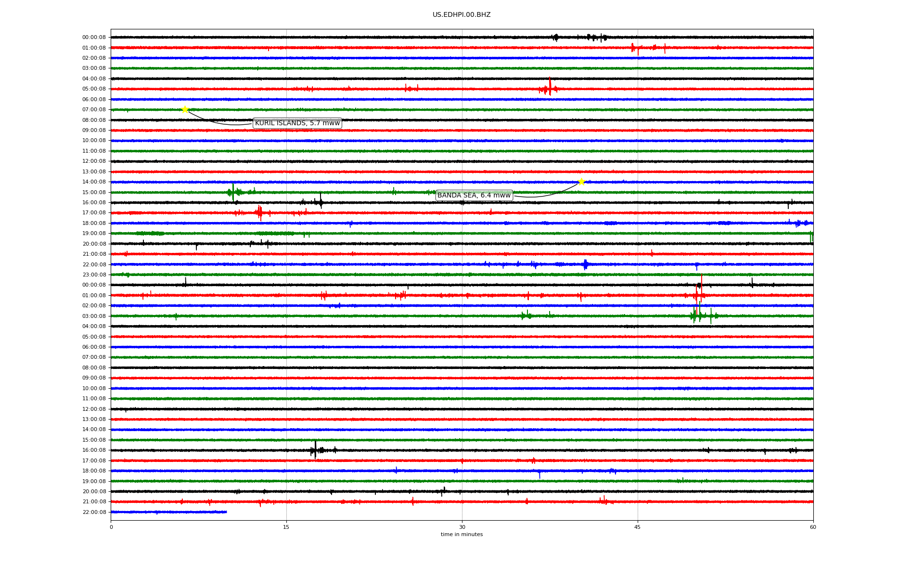Click the 15 minute x-axis tick label
This screenshot has height=578, width=924.
[286, 527]
